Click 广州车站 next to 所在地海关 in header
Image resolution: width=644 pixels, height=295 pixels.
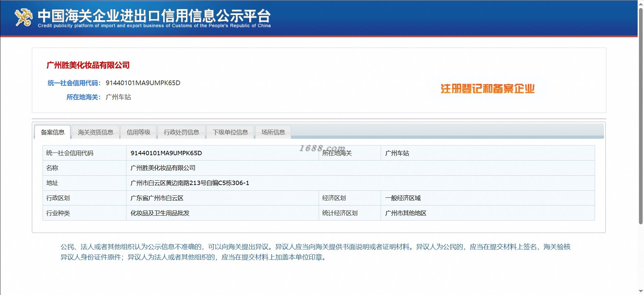point(118,97)
